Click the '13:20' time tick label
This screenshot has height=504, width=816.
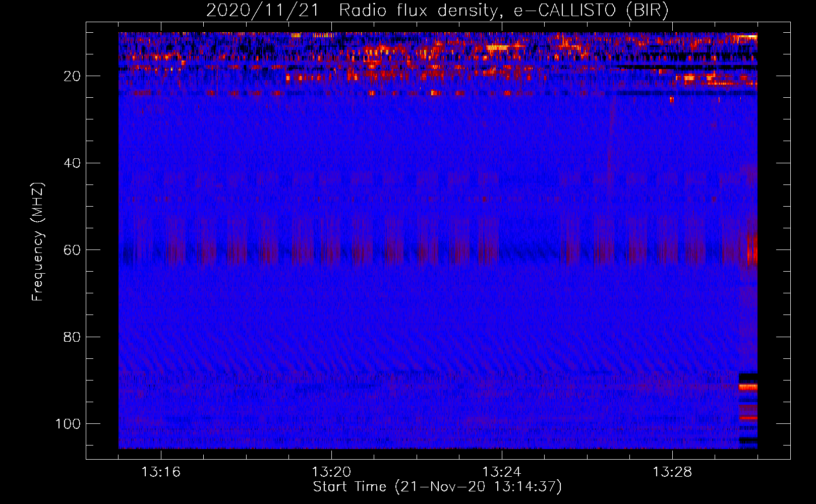click(x=331, y=472)
